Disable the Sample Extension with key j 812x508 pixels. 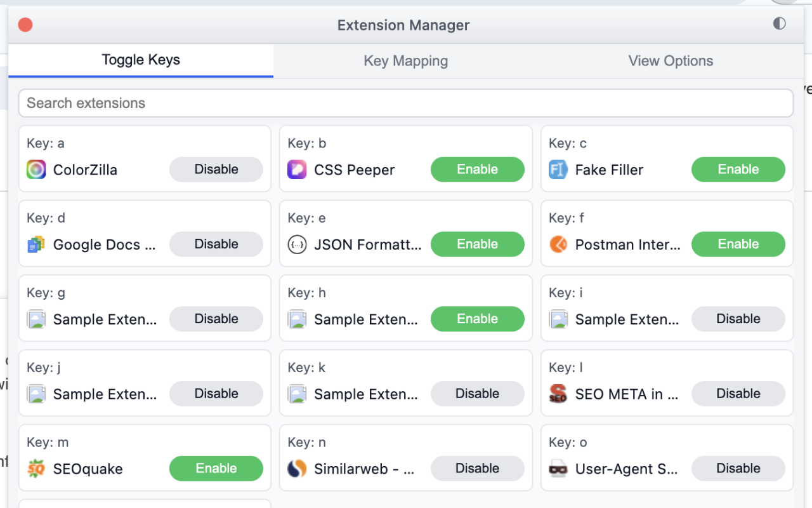(216, 394)
